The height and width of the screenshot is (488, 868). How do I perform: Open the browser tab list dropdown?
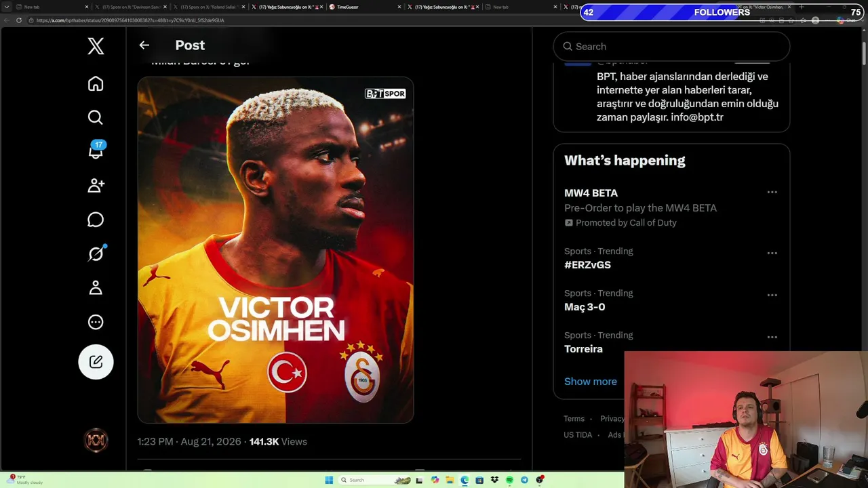7,7
